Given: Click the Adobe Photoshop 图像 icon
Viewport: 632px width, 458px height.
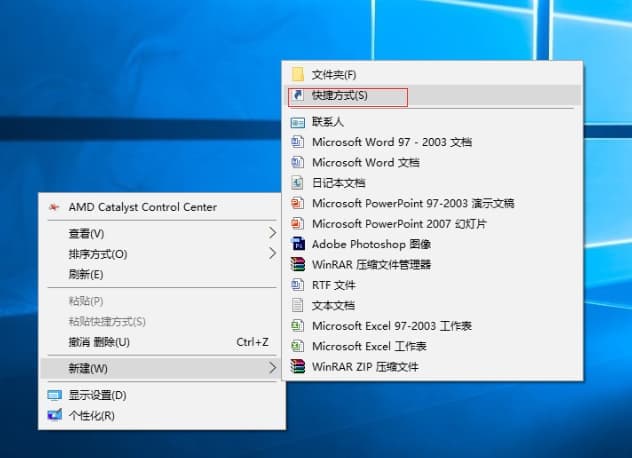Looking at the screenshot, I should (x=297, y=244).
